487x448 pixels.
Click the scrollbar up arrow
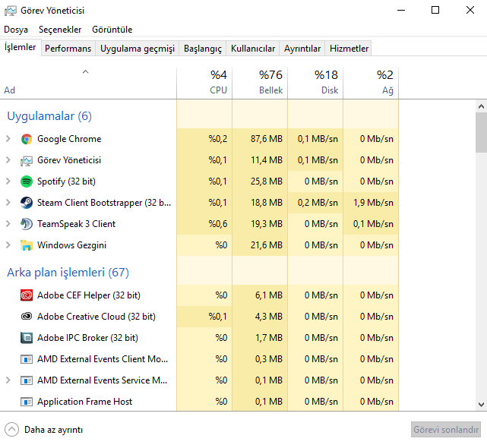(x=481, y=106)
